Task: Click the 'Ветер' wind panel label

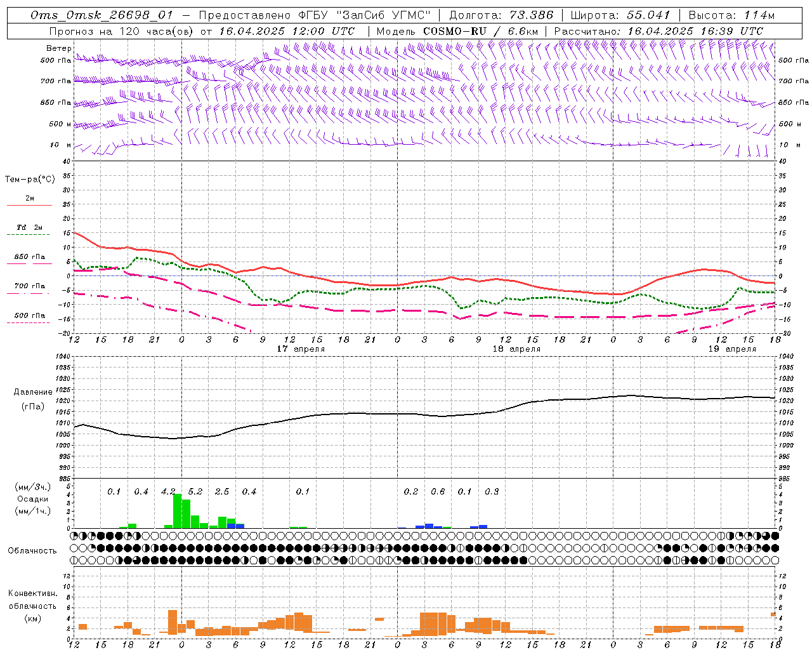Action: click(58, 48)
